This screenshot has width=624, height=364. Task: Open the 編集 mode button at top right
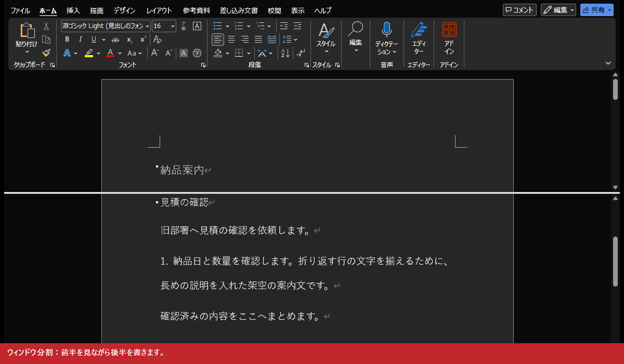click(x=558, y=10)
